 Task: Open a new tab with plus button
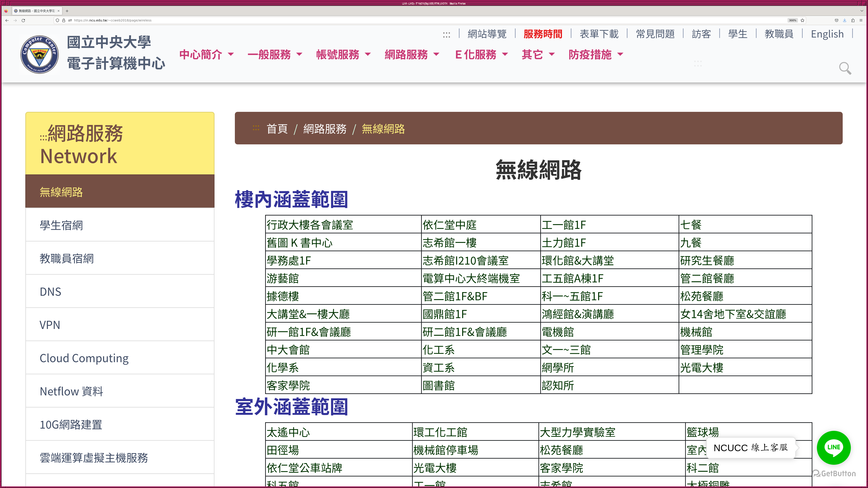(67, 11)
